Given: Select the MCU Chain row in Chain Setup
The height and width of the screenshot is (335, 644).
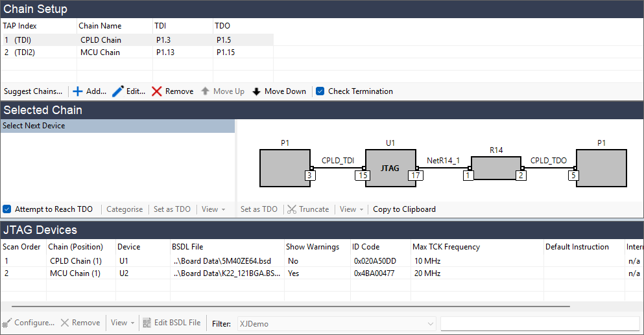Looking at the screenshot, I should point(101,52).
